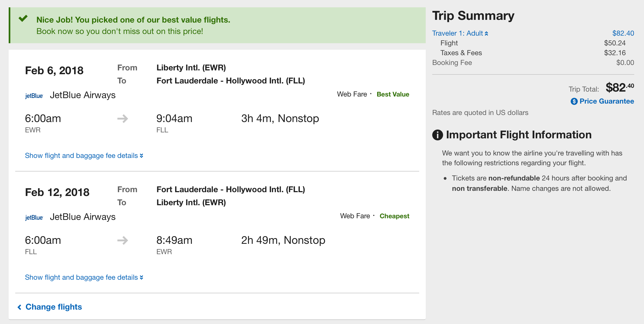Click the Nice Job best value banner text

(x=133, y=20)
